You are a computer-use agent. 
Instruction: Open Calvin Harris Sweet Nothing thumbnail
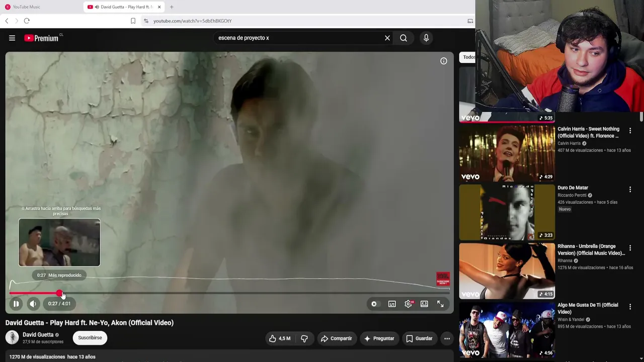(507, 153)
